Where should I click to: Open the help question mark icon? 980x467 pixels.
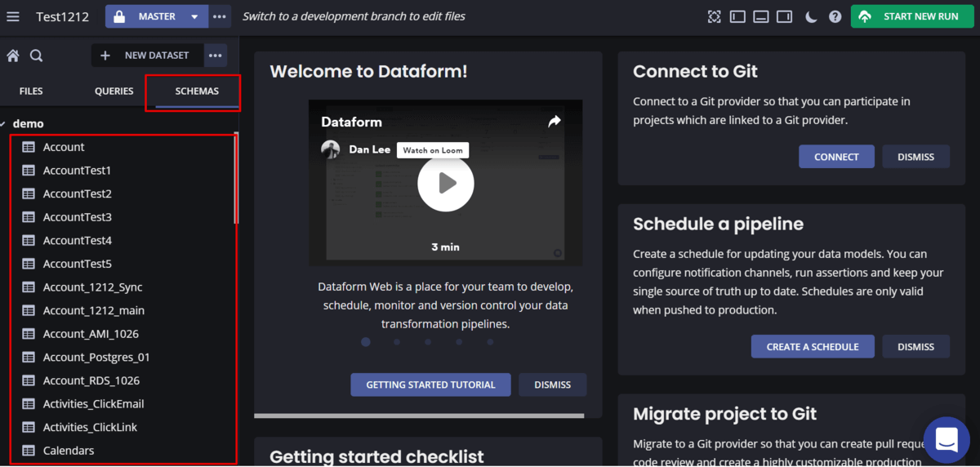(x=835, y=17)
